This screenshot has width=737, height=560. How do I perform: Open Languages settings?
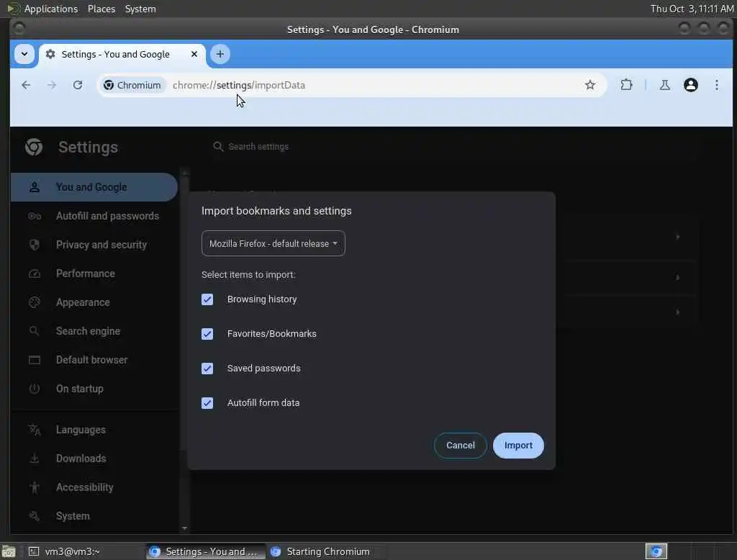tap(94, 430)
